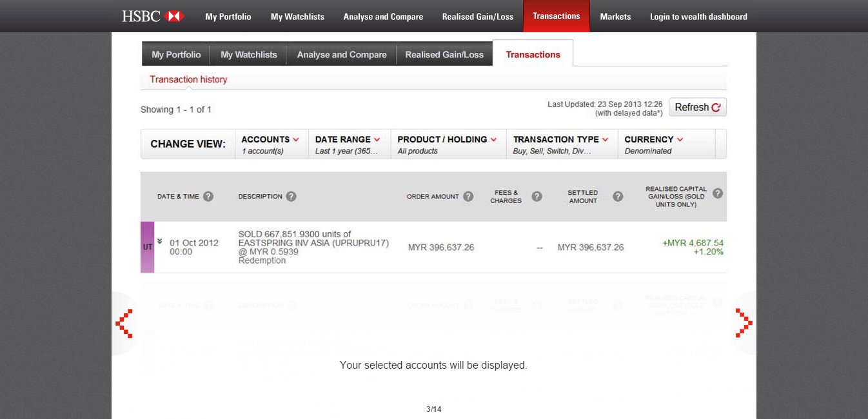Viewport: 868px width, 419px height.
Task: Go to previous slide with left arrow
Action: (124, 323)
